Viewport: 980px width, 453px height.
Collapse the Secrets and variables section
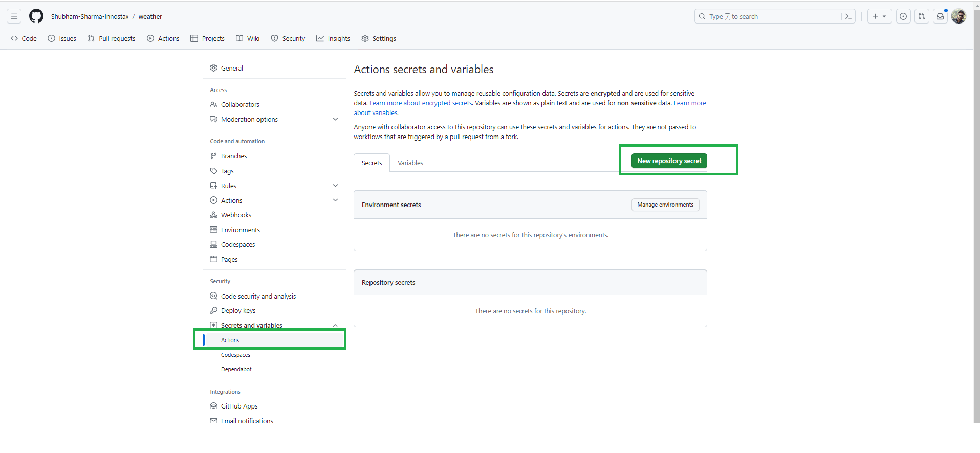335,326
